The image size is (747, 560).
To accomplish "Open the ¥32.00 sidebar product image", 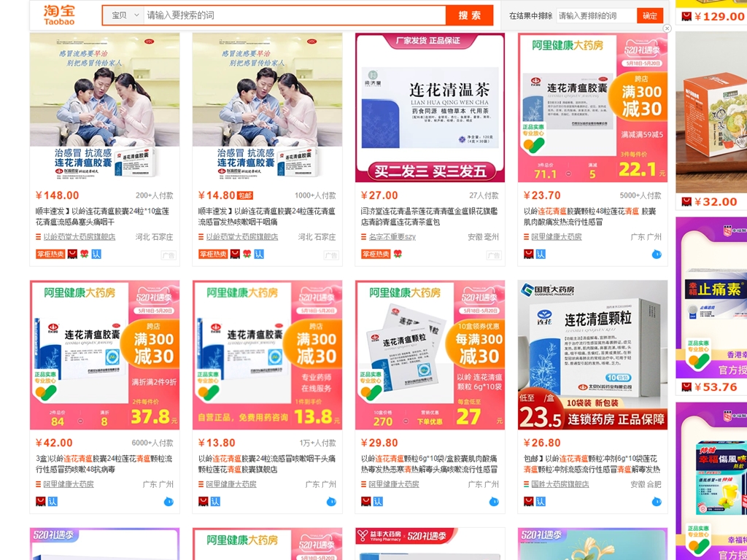I will click(711, 112).
